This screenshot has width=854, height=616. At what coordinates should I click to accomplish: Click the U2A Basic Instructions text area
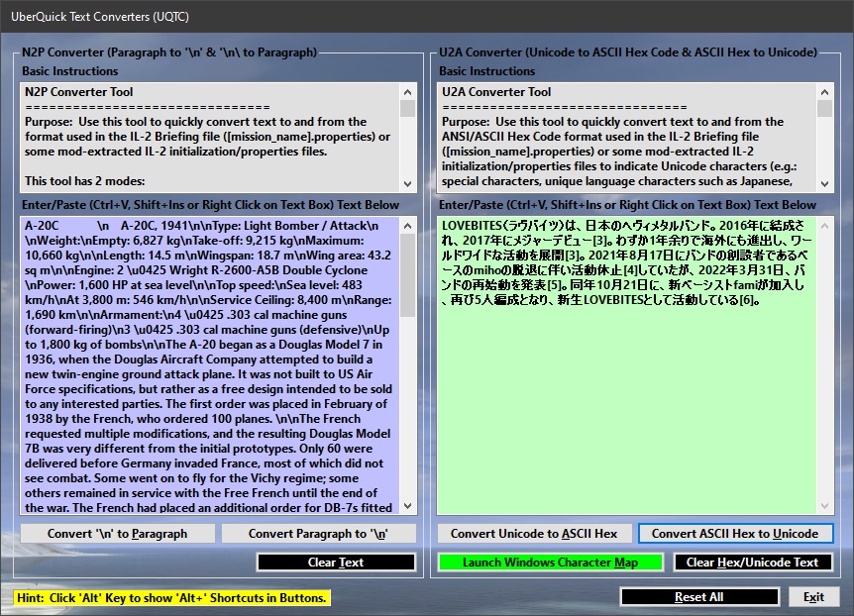click(x=626, y=138)
